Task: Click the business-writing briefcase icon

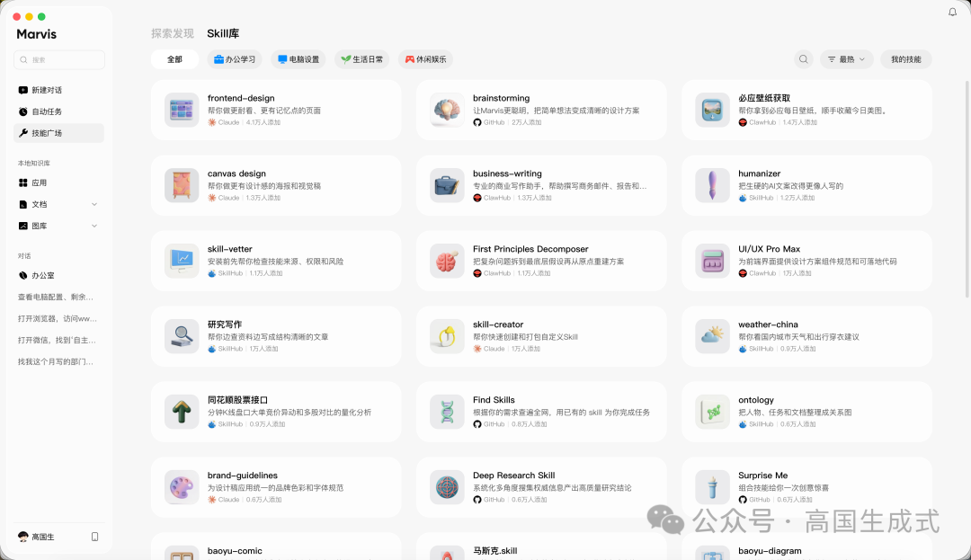Action: (447, 186)
